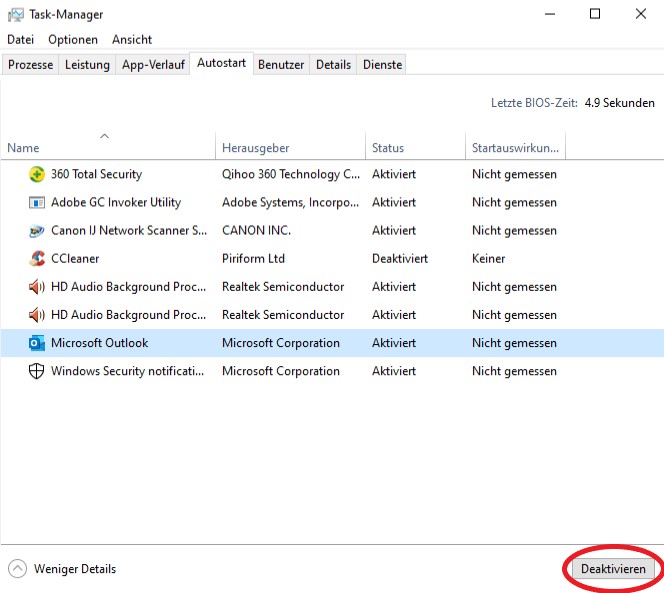Click the Canon IJ Network Scanner icon
The image size is (664, 593).
pyautogui.click(x=37, y=231)
